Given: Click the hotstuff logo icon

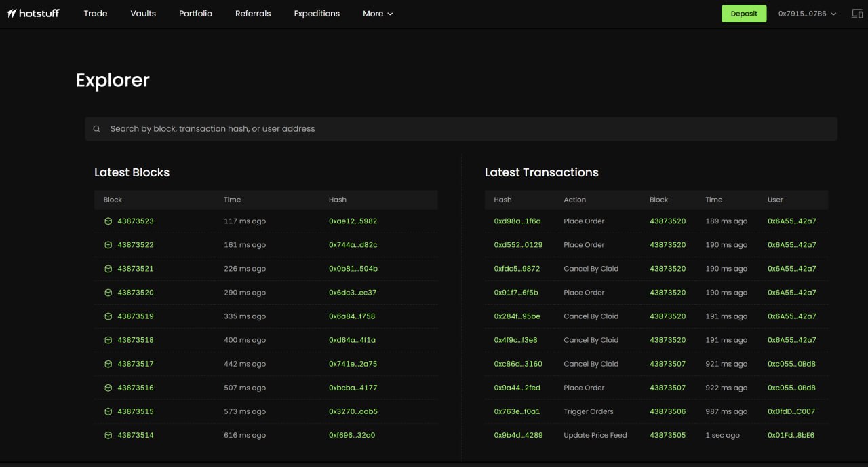Looking at the screenshot, I should coord(12,14).
